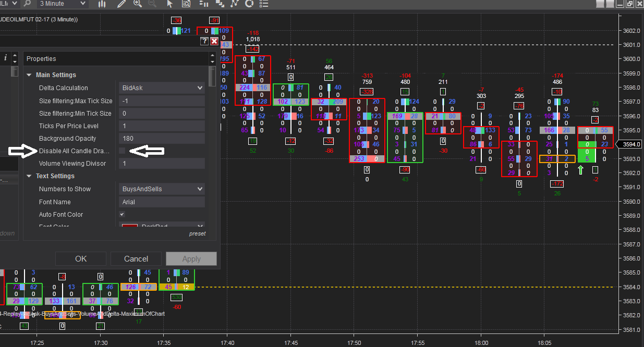
Task: Click the Volume Viewing Divisor field
Action: (162, 164)
